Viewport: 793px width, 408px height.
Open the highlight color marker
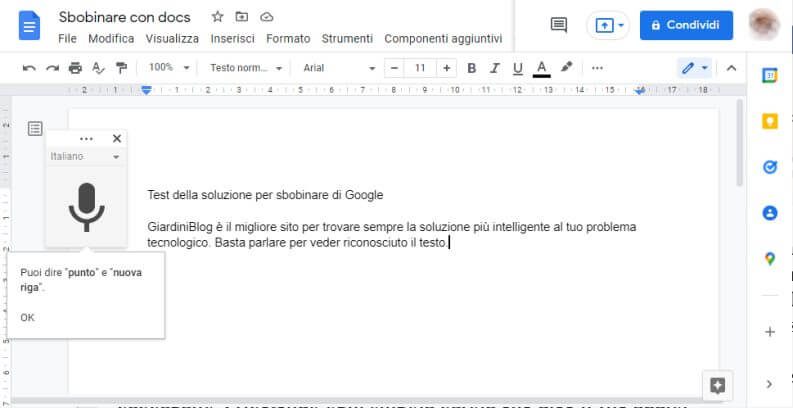point(566,67)
